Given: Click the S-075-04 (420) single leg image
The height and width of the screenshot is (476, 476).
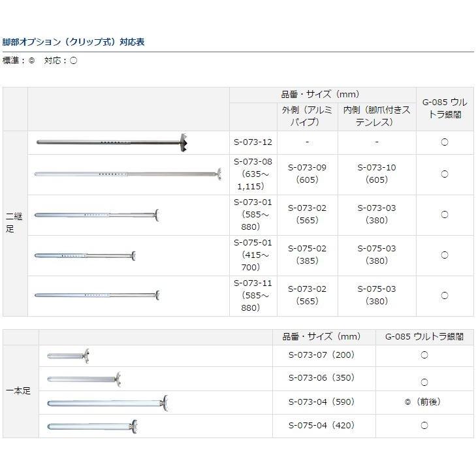Looking at the screenshot, I should click(93, 426).
